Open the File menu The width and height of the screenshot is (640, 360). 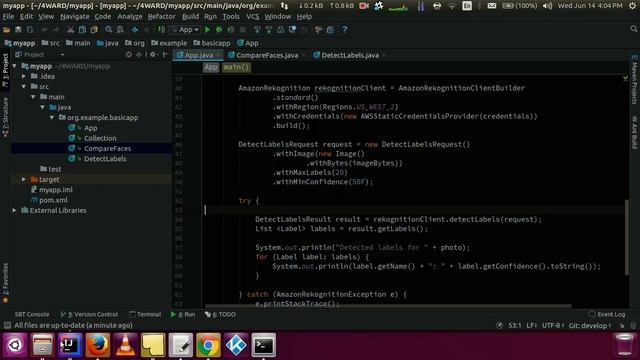[x=8, y=17]
